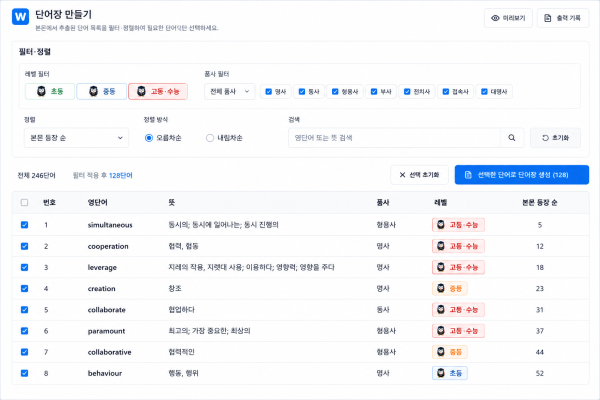This screenshot has width=600, height=400.
Task: Uncheck the behaviour row checkbox
Action: pos(24,373)
